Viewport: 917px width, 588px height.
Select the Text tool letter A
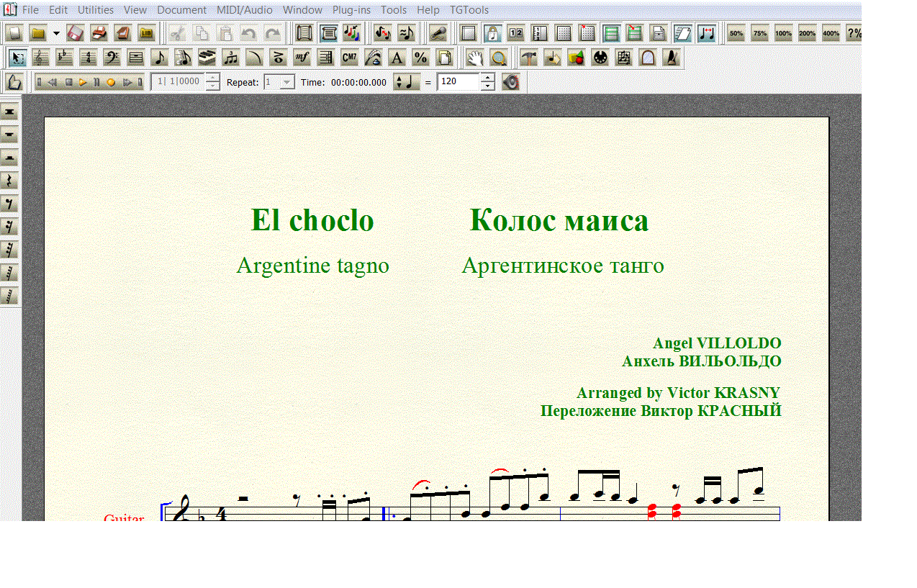point(397,58)
